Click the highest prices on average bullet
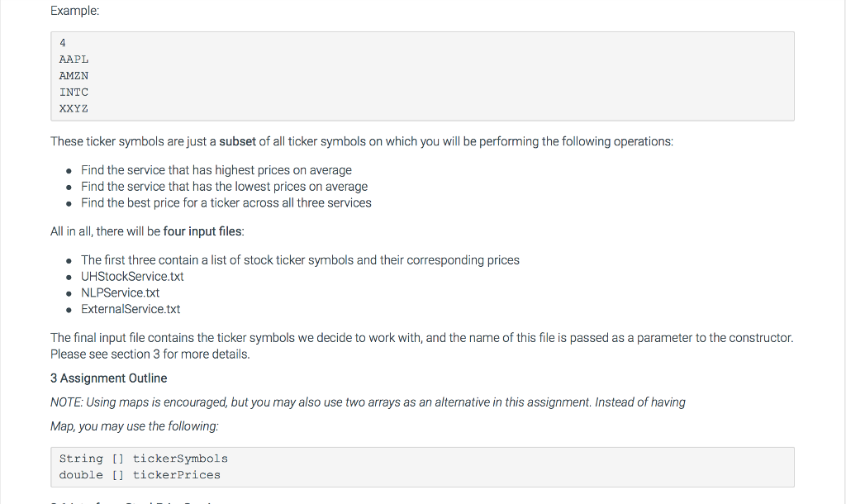Viewport: 846px width, 504px height. tap(216, 170)
